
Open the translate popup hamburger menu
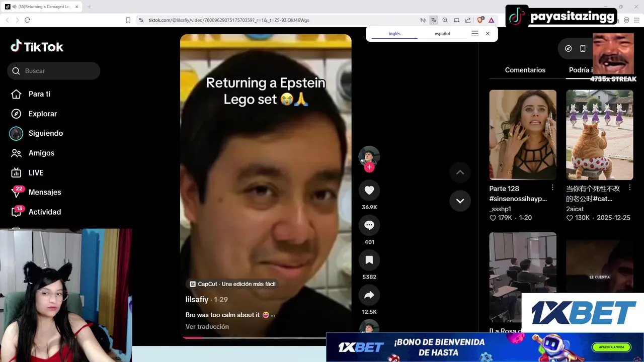click(x=474, y=34)
